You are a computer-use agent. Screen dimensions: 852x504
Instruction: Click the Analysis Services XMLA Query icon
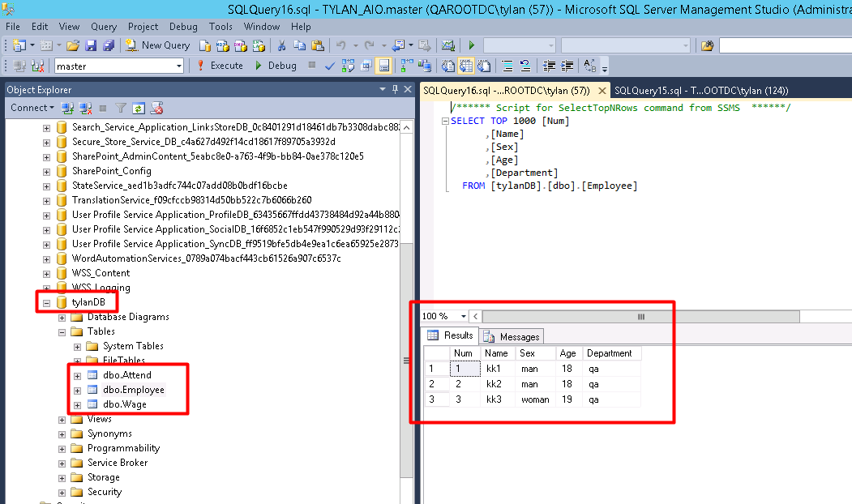coord(259,45)
